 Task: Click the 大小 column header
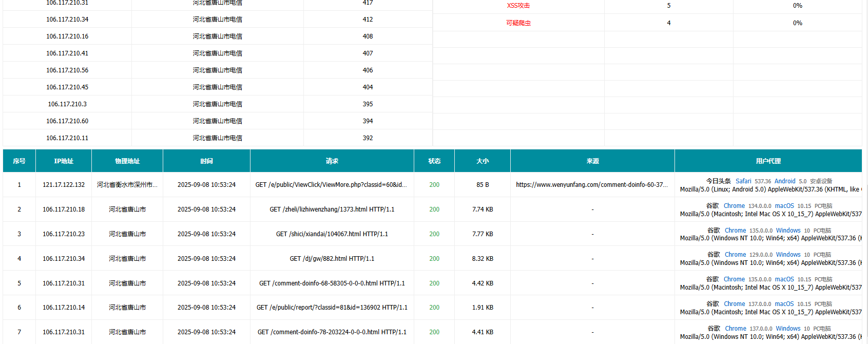click(483, 161)
